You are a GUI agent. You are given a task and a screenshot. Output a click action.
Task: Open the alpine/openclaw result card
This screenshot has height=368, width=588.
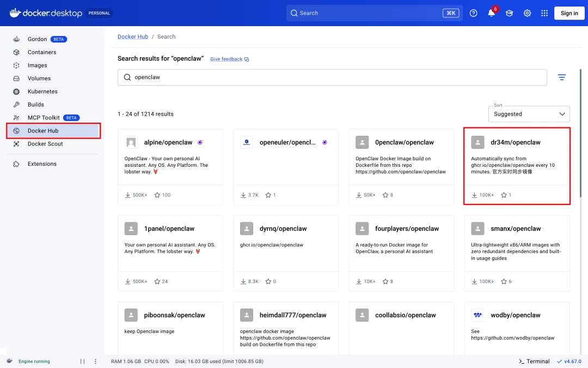coord(170,167)
